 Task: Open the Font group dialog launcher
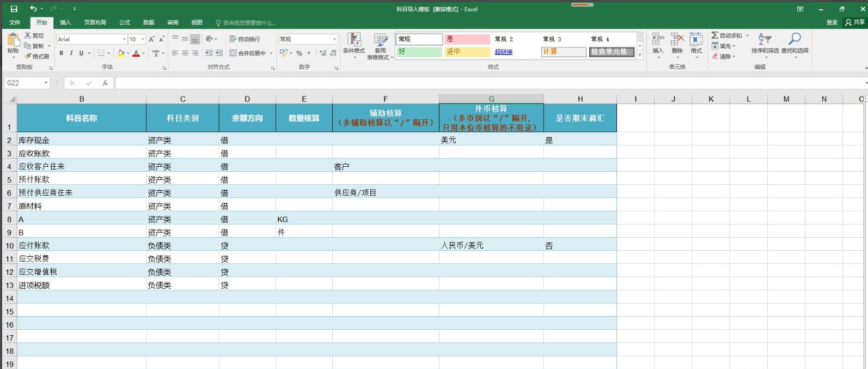(164, 68)
